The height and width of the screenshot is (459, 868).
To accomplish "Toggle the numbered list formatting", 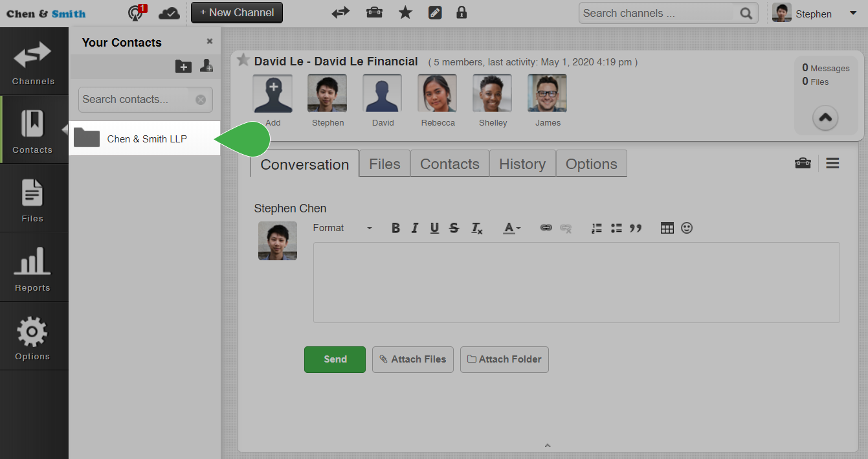I will click(596, 228).
